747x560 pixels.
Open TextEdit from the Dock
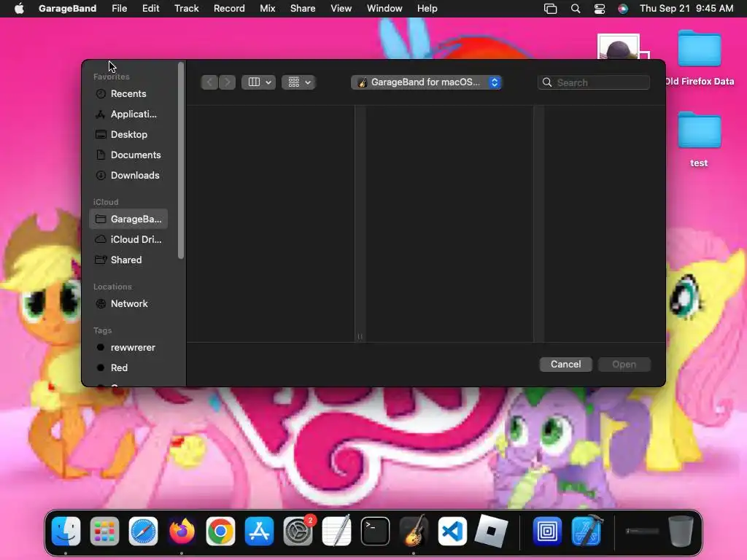tap(336, 531)
